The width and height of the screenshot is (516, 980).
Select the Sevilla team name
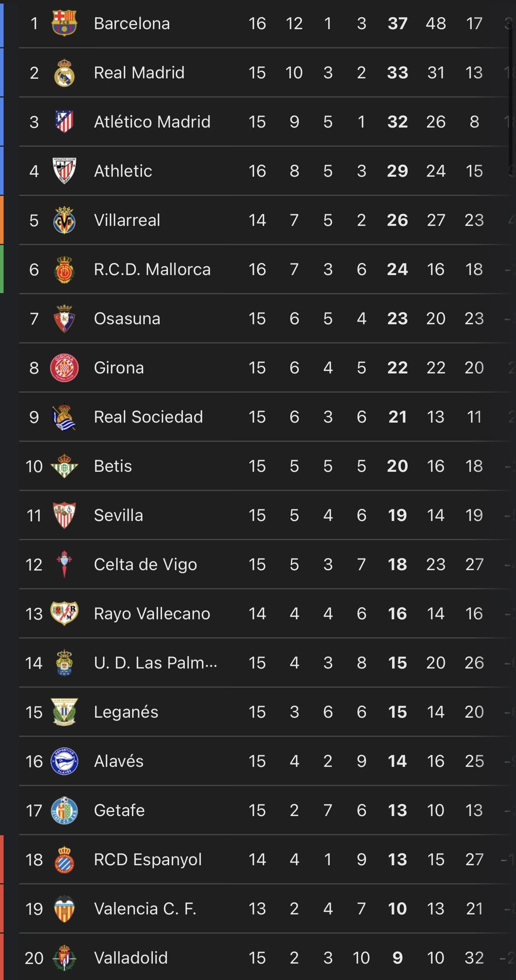(x=118, y=516)
